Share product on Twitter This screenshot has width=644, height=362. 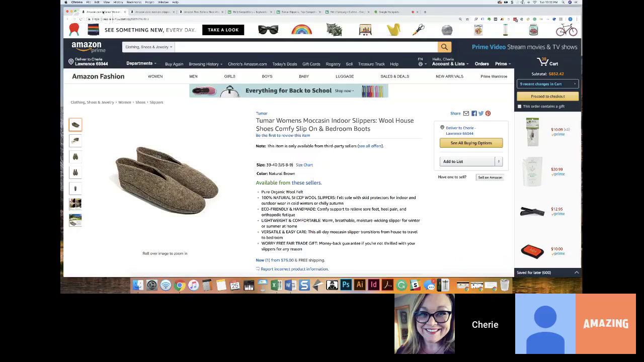tap(481, 114)
